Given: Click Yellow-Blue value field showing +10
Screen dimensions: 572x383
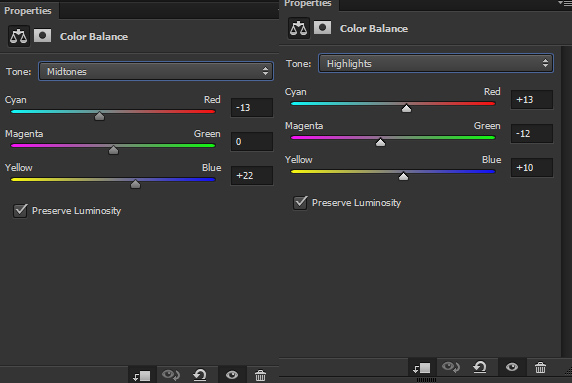Looking at the screenshot, I should 532,167.
